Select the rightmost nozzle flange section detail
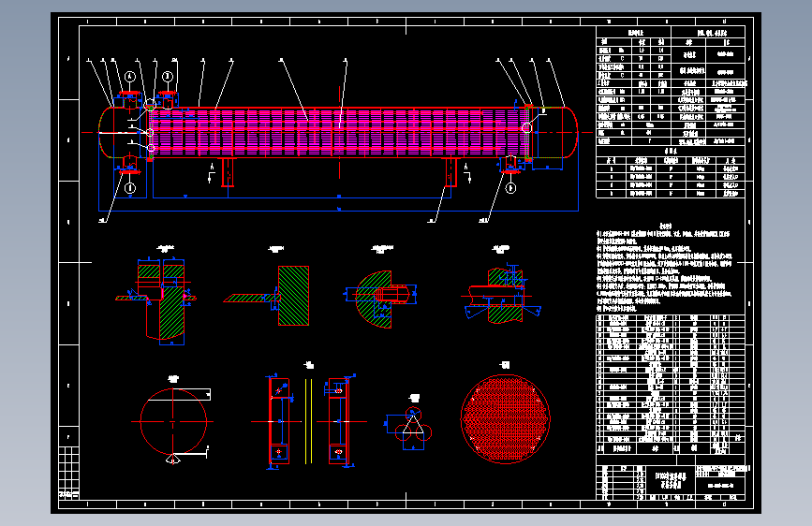812x526 pixels. point(502,294)
